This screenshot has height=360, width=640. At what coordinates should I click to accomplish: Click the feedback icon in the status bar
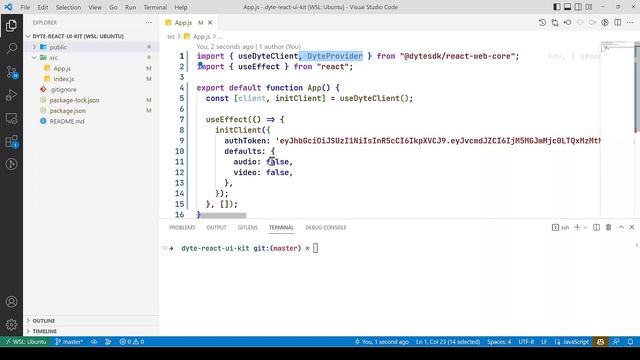pyautogui.click(x=616, y=342)
